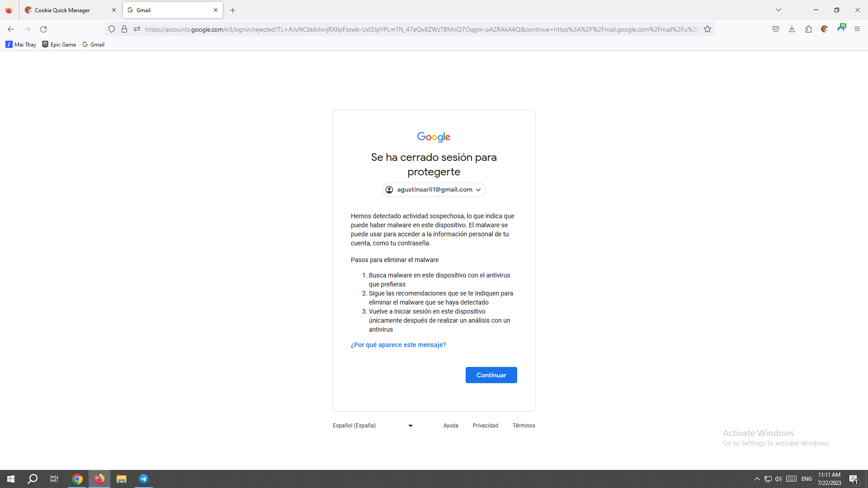
Task: Open File Explorer from taskbar
Action: (x=121, y=479)
